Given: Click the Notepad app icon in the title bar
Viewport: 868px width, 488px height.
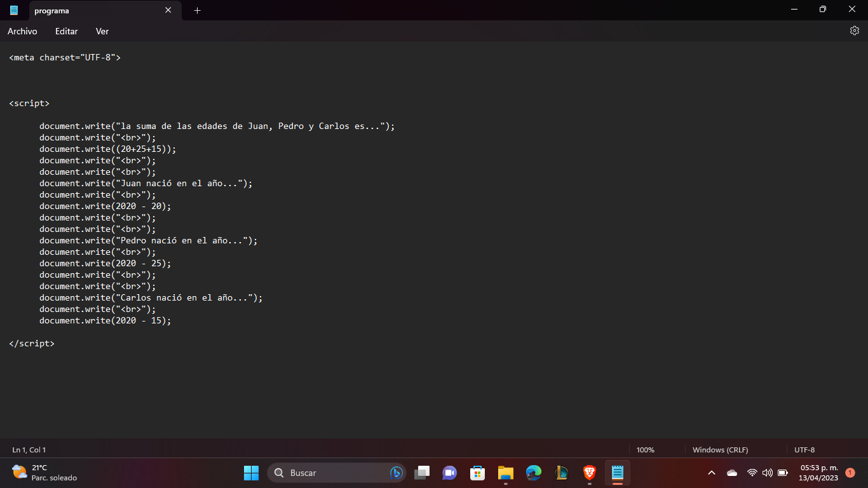Looking at the screenshot, I should tap(14, 10).
